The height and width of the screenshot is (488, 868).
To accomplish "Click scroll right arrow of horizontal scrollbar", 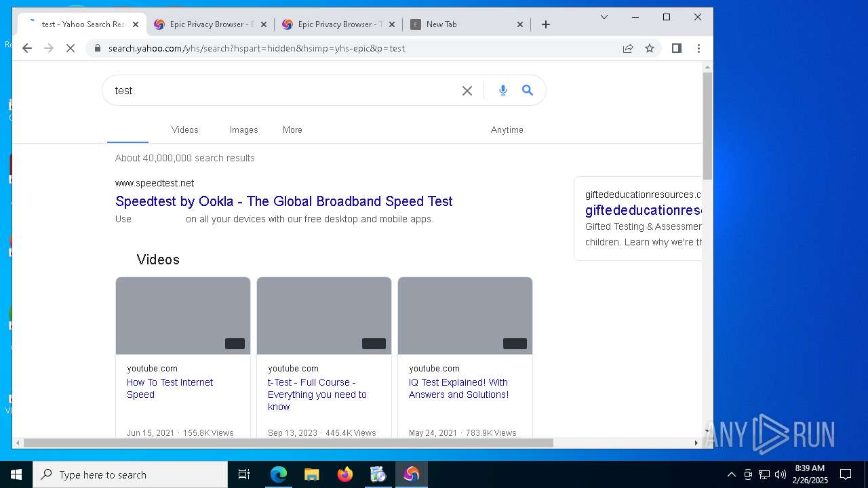I will coord(696,443).
